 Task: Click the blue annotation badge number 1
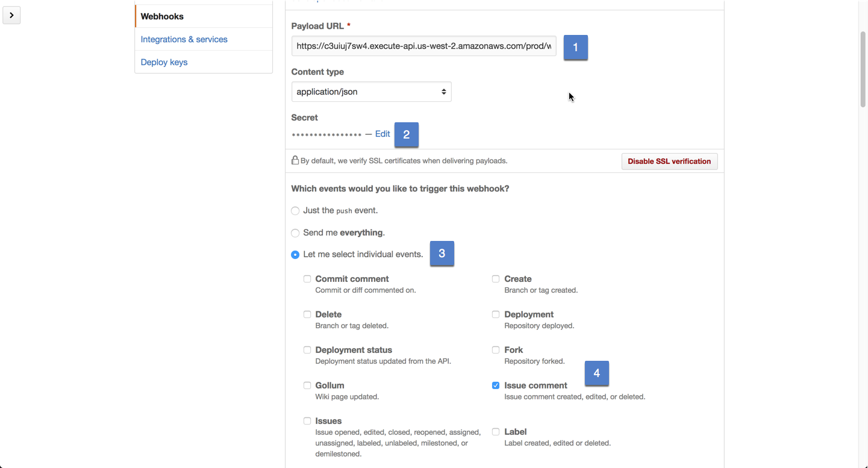[x=575, y=47]
